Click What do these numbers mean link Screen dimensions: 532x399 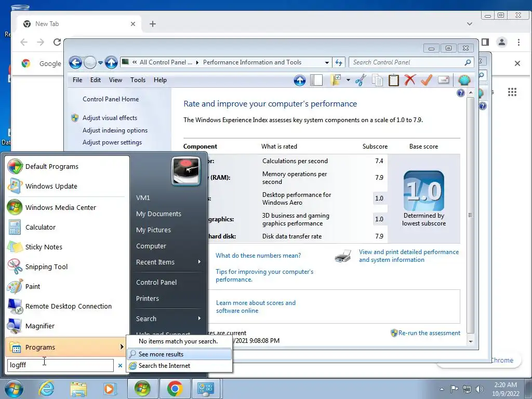point(258,256)
